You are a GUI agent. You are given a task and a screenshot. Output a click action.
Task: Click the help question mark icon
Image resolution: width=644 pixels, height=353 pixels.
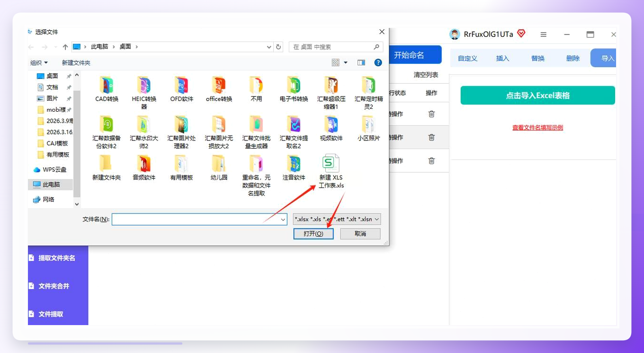tap(378, 62)
